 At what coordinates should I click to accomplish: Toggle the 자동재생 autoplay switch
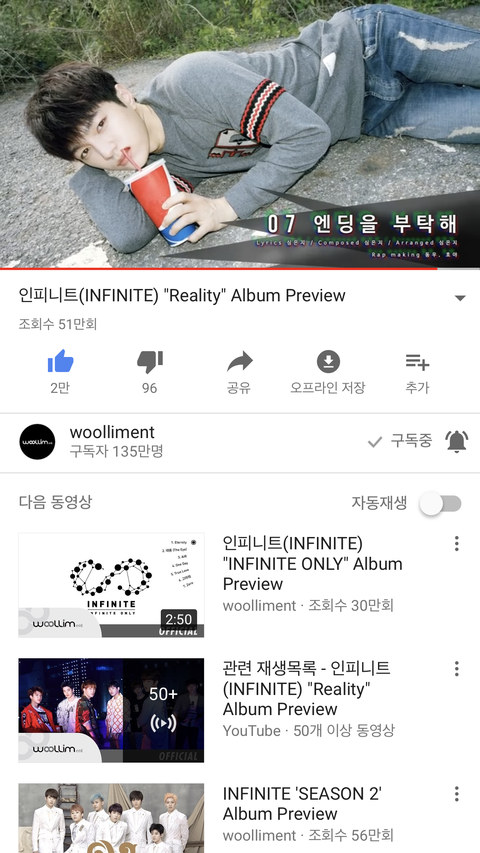pyautogui.click(x=440, y=504)
